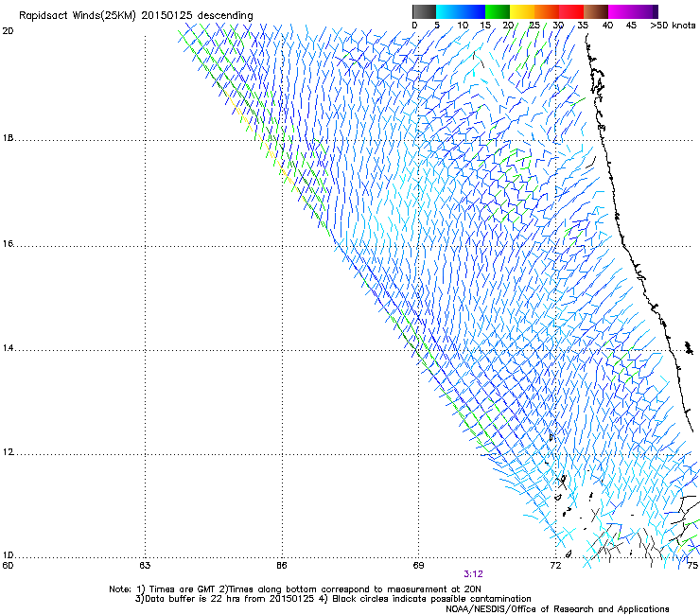Image resolution: width=700 pixels, height=615 pixels.
Task: Click the longitude label '66' on the bottom axis
Action: click(x=282, y=566)
